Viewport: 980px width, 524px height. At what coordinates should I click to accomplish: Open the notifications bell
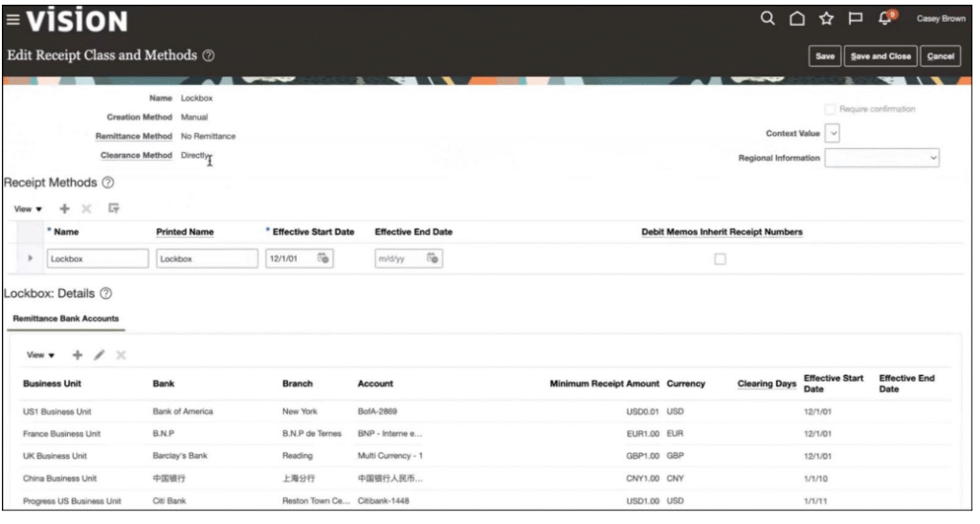pos(887,19)
